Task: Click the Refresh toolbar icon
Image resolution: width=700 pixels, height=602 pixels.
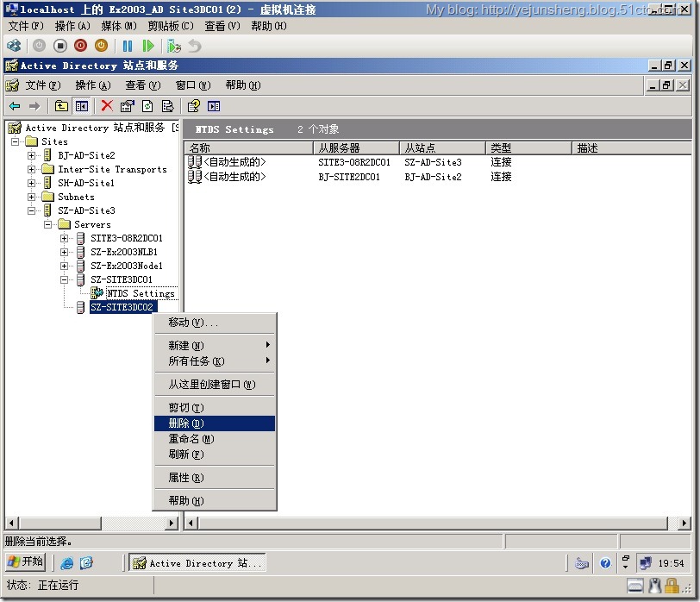Action: click(147, 106)
